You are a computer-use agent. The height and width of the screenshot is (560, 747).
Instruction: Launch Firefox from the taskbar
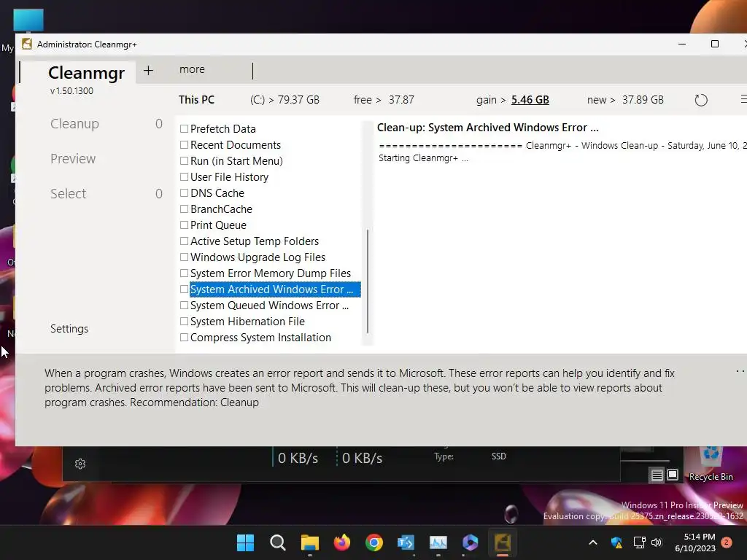coord(341,542)
